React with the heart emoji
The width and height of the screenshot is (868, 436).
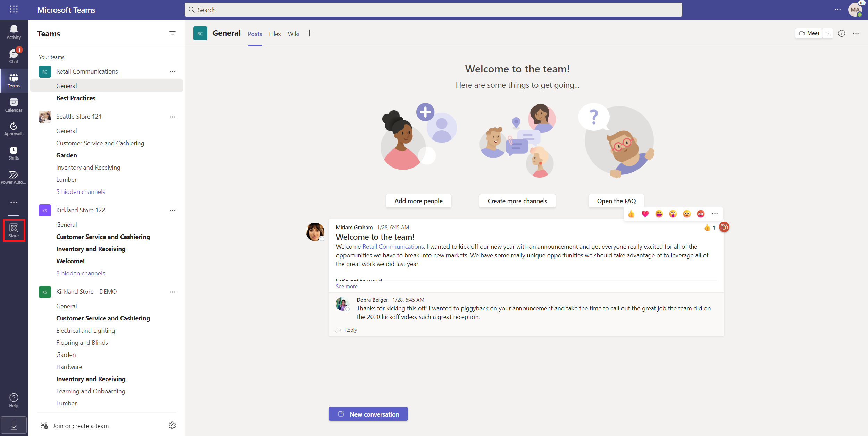click(x=645, y=214)
